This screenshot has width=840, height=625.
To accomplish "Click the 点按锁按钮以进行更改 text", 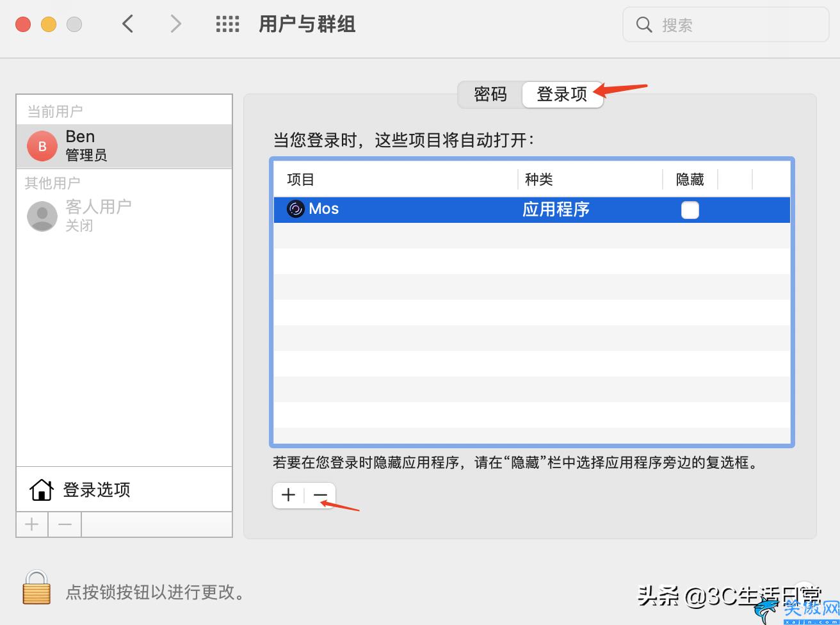I will point(156,592).
